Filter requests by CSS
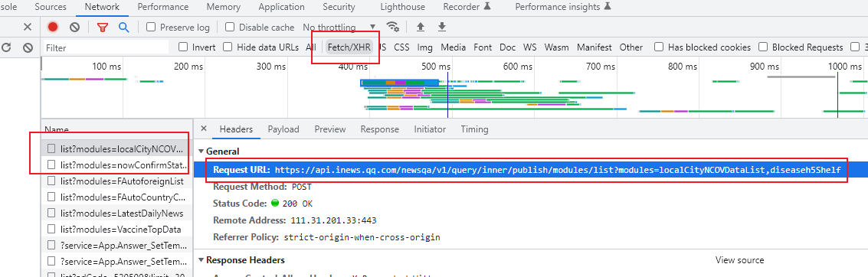 click(x=402, y=47)
